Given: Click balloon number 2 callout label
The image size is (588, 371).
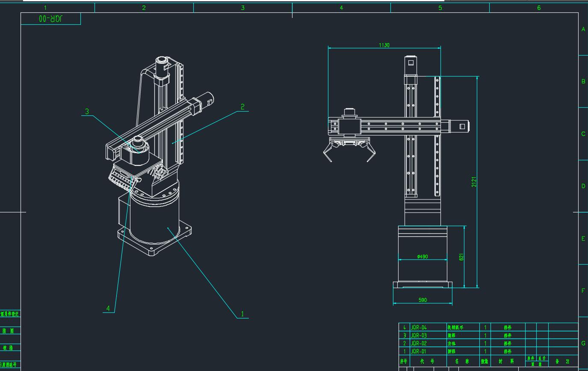Looking at the screenshot, I should pyautogui.click(x=242, y=107).
